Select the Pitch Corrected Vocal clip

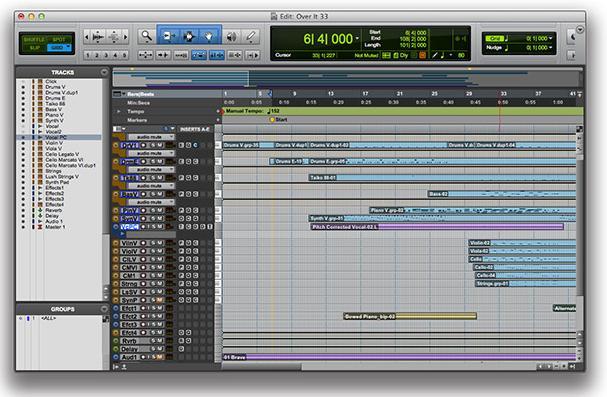point(437,227)
